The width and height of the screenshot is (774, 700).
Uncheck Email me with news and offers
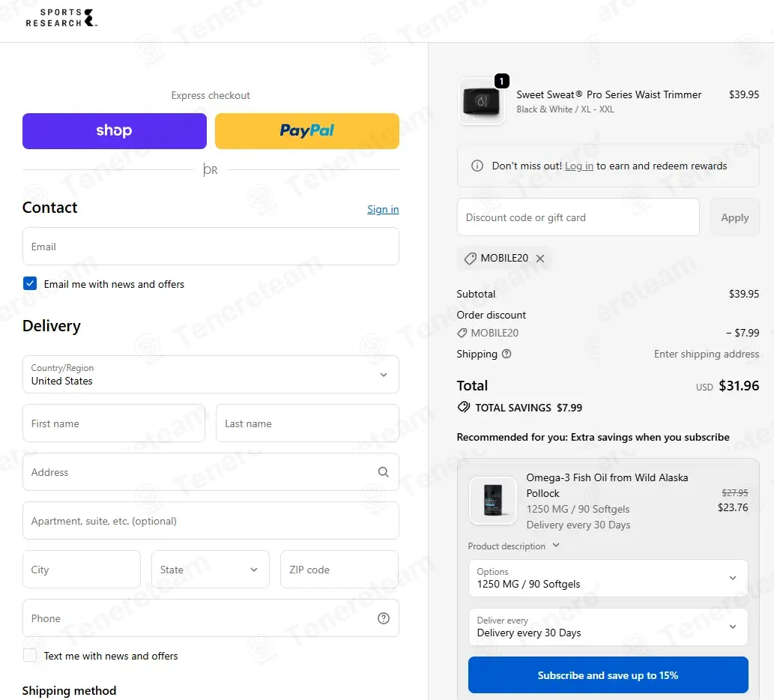coord(30,283)
